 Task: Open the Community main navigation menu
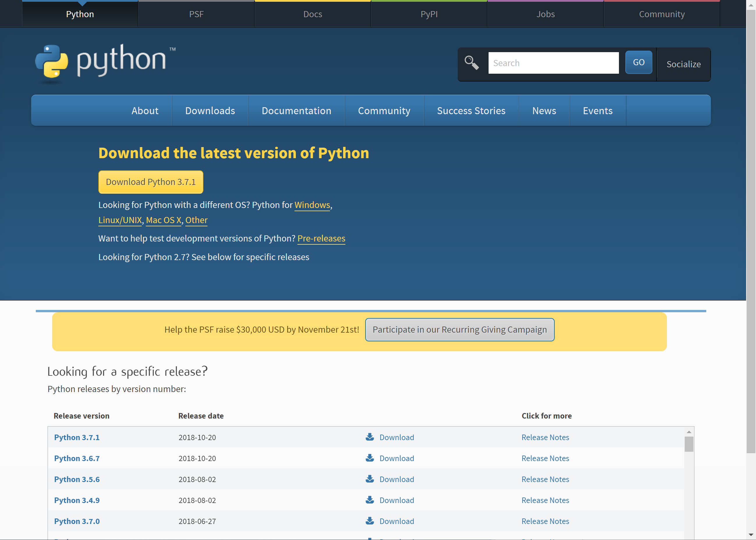(384, 110)
